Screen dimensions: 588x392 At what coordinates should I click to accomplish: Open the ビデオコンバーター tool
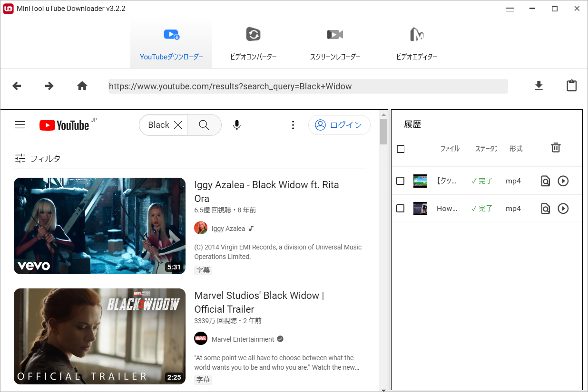(x=253, y=43)
